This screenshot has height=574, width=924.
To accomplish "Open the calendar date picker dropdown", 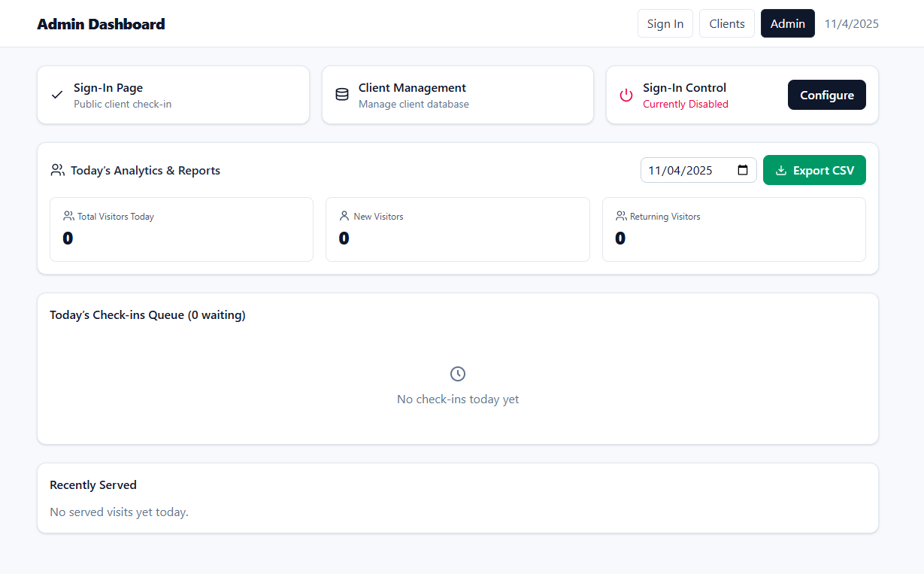I will 743,170.
